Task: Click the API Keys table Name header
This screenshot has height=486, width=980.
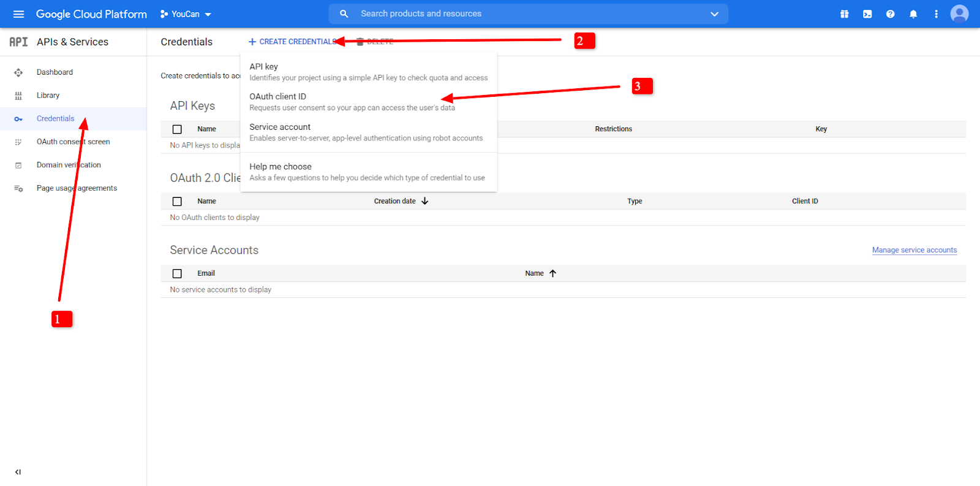Action: click(206, 129)
